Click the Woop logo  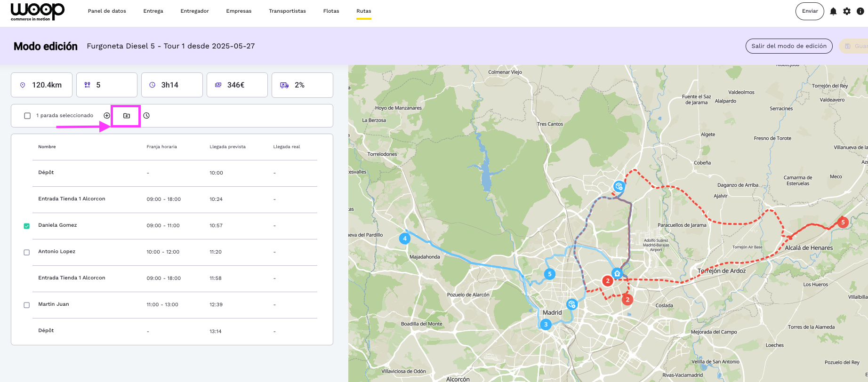click(x=37, y=11)
